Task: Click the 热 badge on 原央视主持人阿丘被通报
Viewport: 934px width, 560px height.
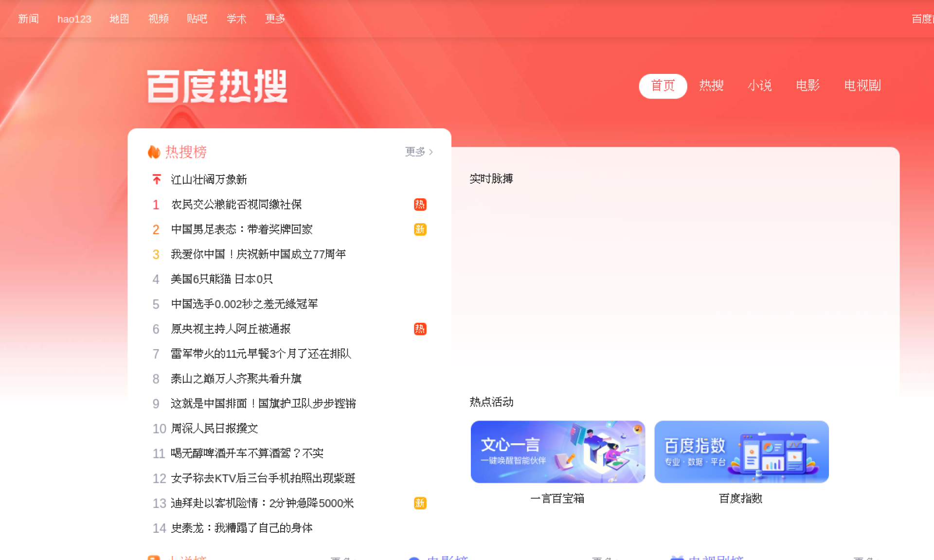Action: tap(420, 329)
